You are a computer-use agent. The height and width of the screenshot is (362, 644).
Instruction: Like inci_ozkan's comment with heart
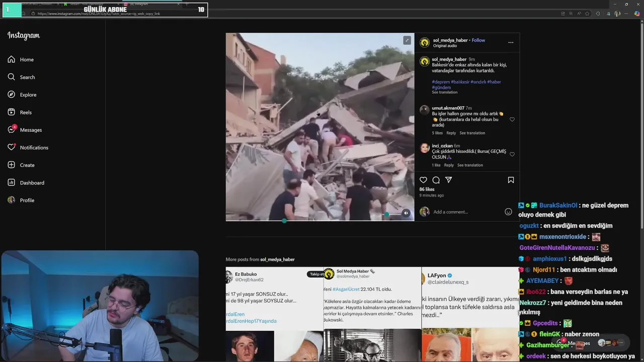click(x=512, y=154)
